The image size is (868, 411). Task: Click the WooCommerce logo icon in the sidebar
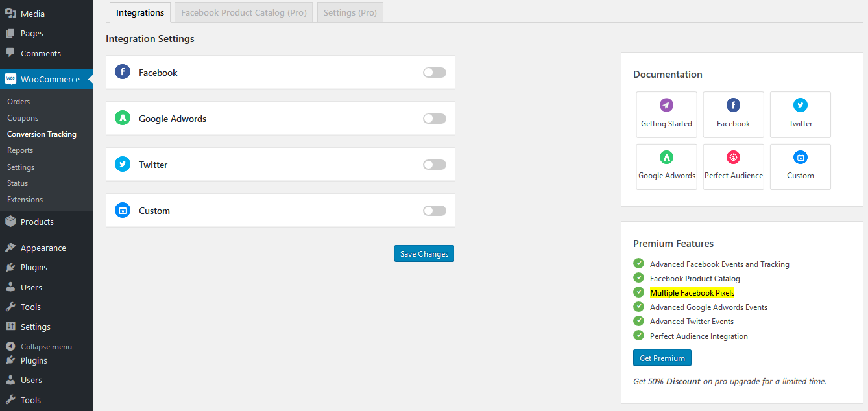[10, 79]
